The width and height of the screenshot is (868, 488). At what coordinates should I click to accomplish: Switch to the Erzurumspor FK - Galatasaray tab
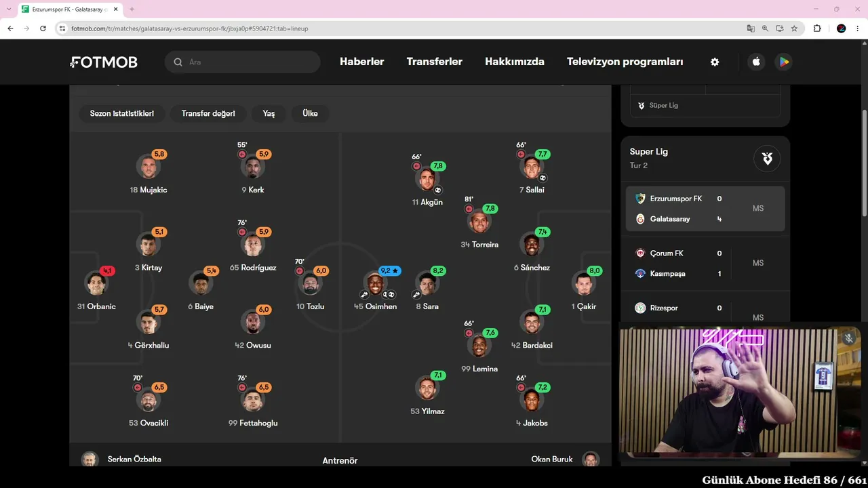pos(68,9)
